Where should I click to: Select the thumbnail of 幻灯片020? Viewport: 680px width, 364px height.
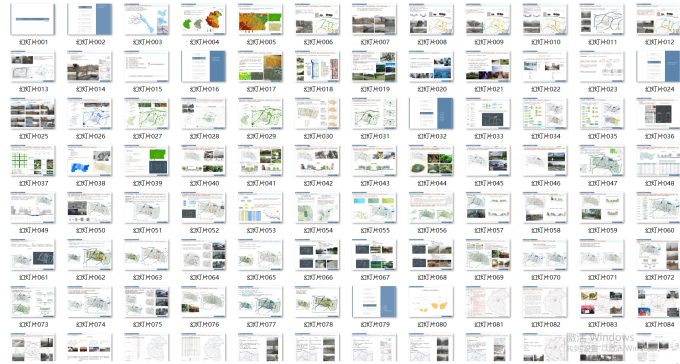432,66
